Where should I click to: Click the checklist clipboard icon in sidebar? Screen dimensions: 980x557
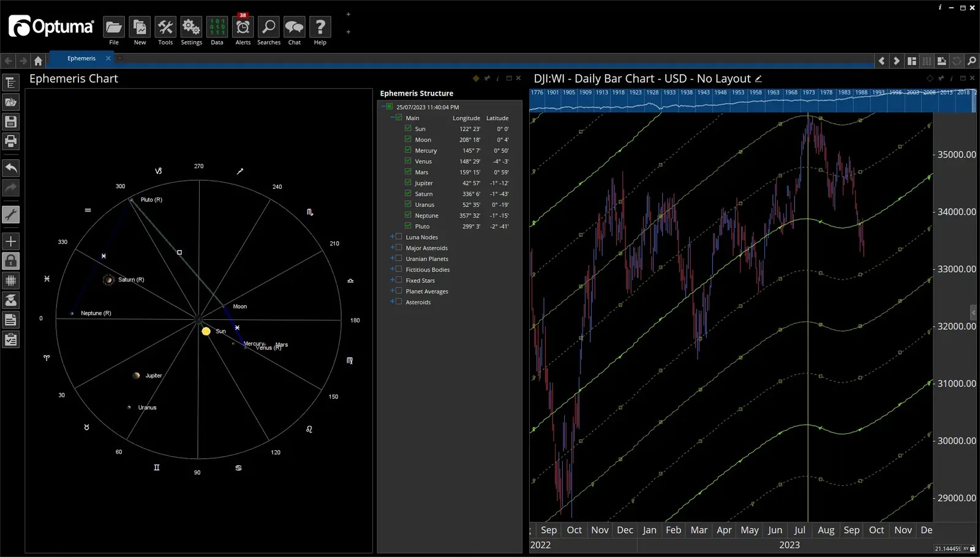(10, 339)
